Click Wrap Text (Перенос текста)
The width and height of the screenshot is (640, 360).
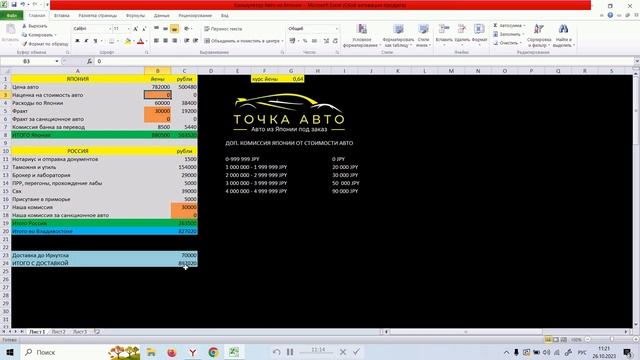(x=223, y=29)
